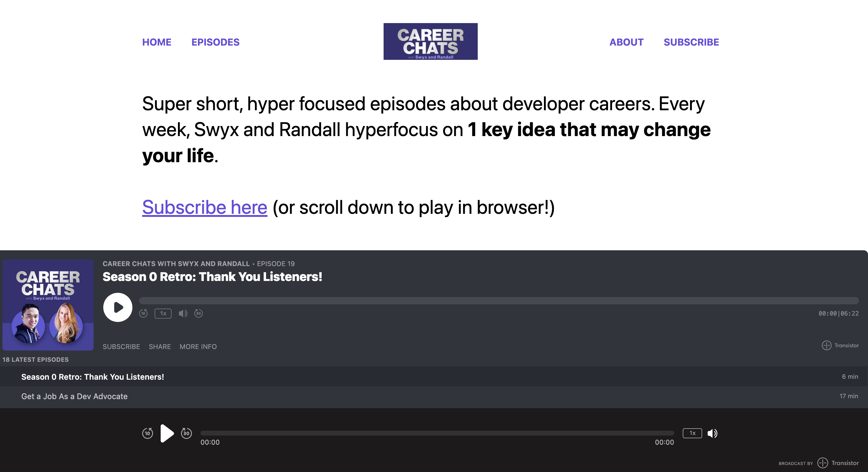The image size is (868, 472).
Task: Skip forward 30 seconds in the embedded player
Action: 198,313
